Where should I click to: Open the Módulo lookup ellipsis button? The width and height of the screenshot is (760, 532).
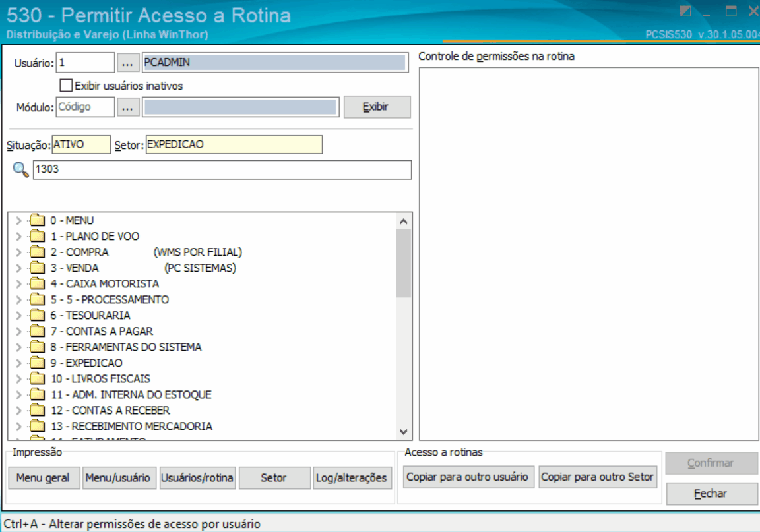coord(127,107)
